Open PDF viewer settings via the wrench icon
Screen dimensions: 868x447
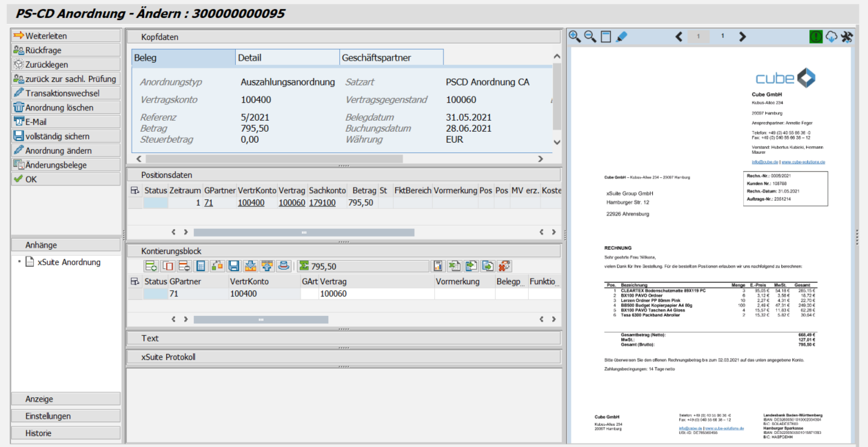tap(845, 35)
